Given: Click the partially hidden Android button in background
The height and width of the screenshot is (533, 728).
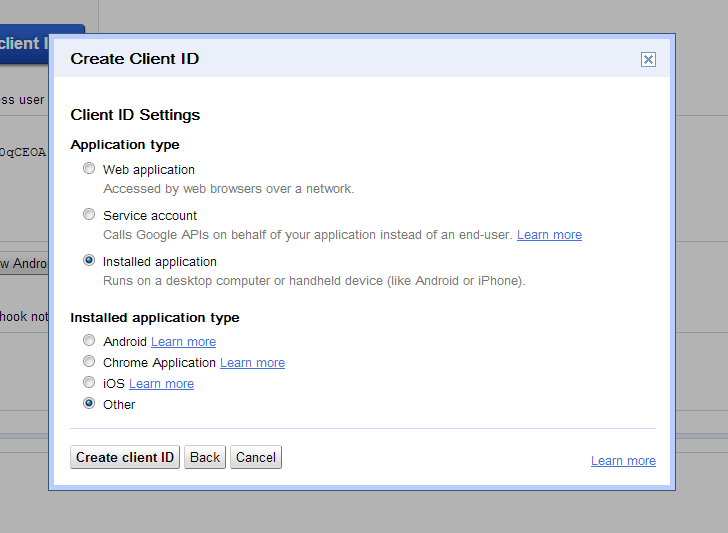Looking at the screenshot, I should click(x=24, y=264).
